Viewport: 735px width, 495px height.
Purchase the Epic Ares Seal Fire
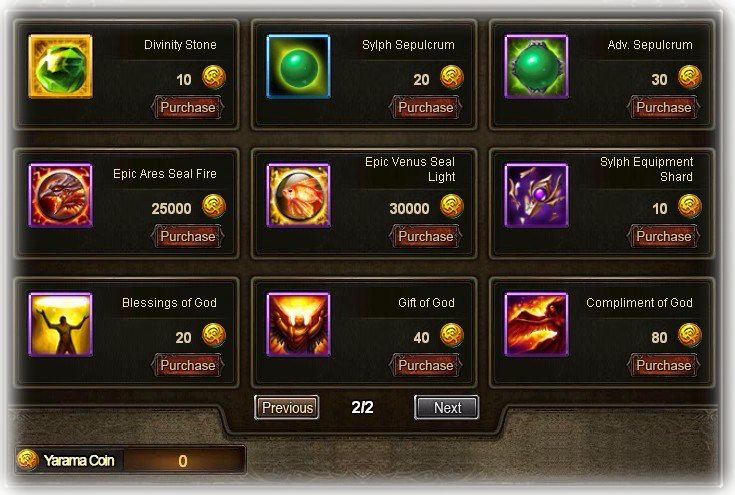pyautogui.click(x=188, y=236)
